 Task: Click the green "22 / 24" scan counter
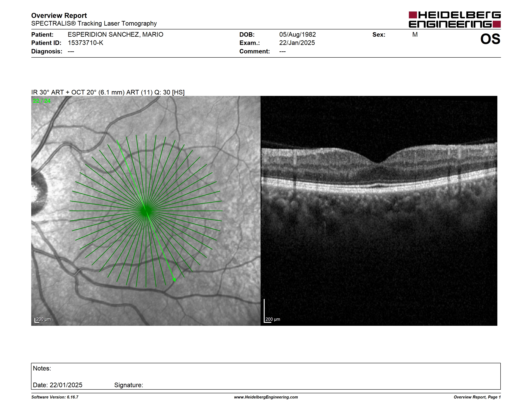coord(42,101)
